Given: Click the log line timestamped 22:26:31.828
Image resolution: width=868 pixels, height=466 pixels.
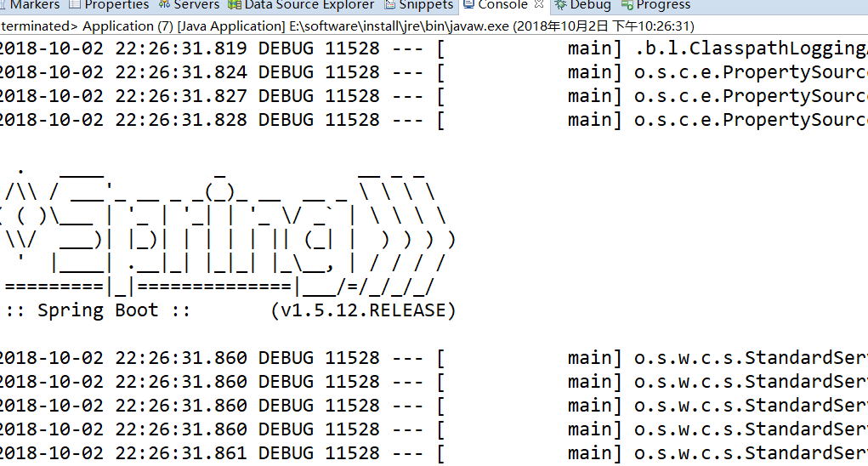Looking at the screenshot, I should click(x=434, y=120).
